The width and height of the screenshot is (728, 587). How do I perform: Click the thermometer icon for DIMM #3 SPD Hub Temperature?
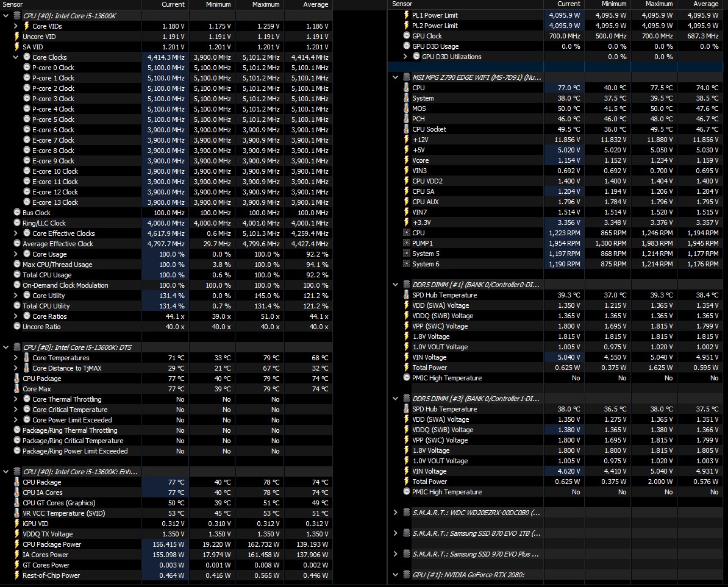(x=406, y=409)
